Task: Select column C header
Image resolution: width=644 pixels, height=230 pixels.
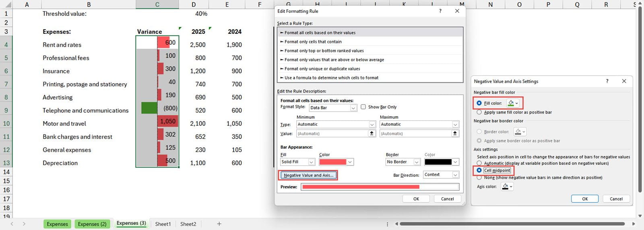Action: point(157,4)
